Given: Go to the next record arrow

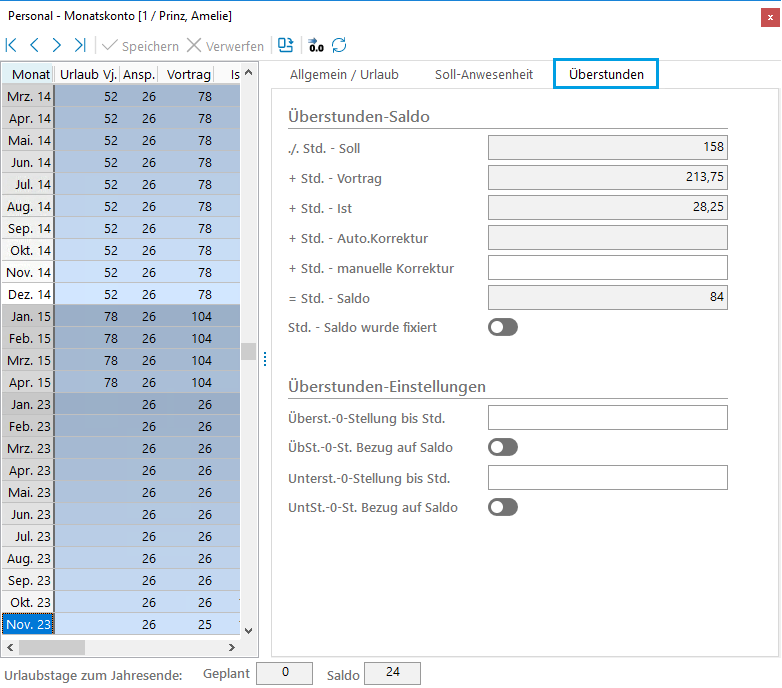Looking at the screenshot, I should (x=57, y=46).
